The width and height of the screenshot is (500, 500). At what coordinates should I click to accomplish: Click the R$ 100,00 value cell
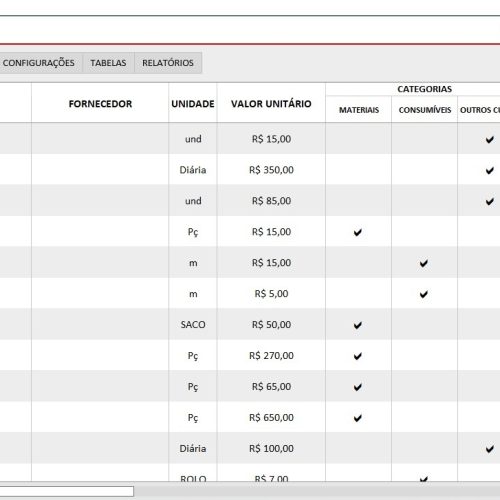(x=271, y=449)
